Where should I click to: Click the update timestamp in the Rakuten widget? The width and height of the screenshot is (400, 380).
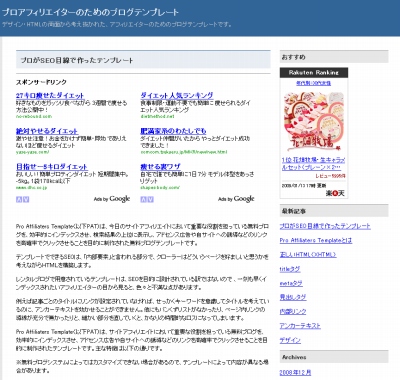coord(304,185)
